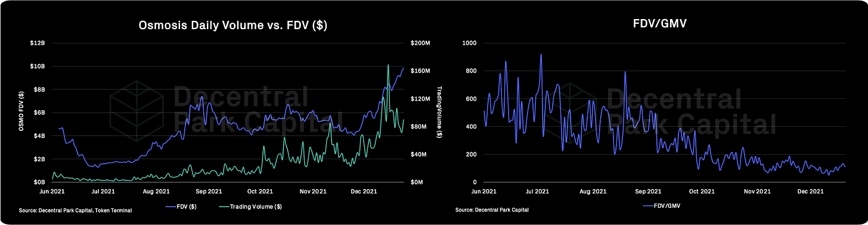Choose 'Oct 2021' on the FDV/GMV chart axis
868x225 pixels.
click(702, 192)
